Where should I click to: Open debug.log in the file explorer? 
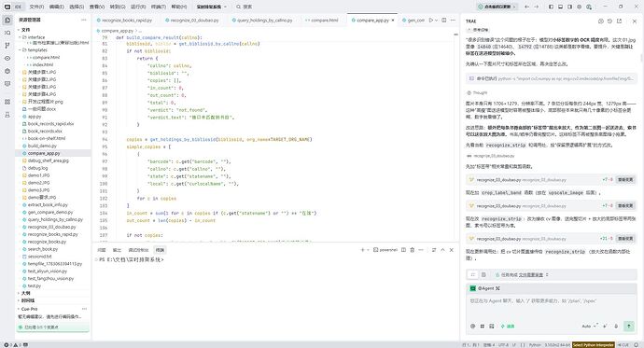37,168
